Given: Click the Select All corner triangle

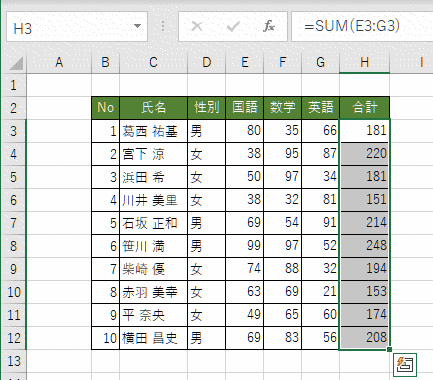Looking at the screenshot, I should [x=16, y=63].
